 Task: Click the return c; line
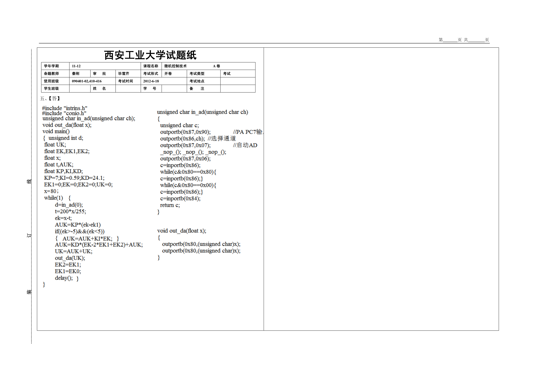tap(170, 205)
